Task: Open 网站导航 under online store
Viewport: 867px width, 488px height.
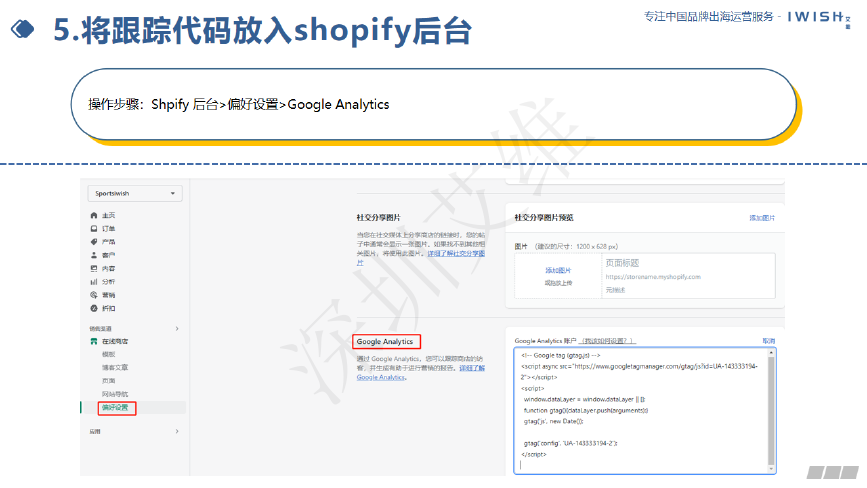Action: (x=115, y=394)
